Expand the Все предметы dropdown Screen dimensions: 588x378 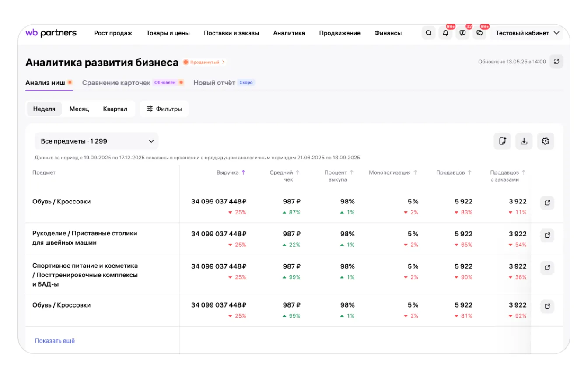[97, 141]
